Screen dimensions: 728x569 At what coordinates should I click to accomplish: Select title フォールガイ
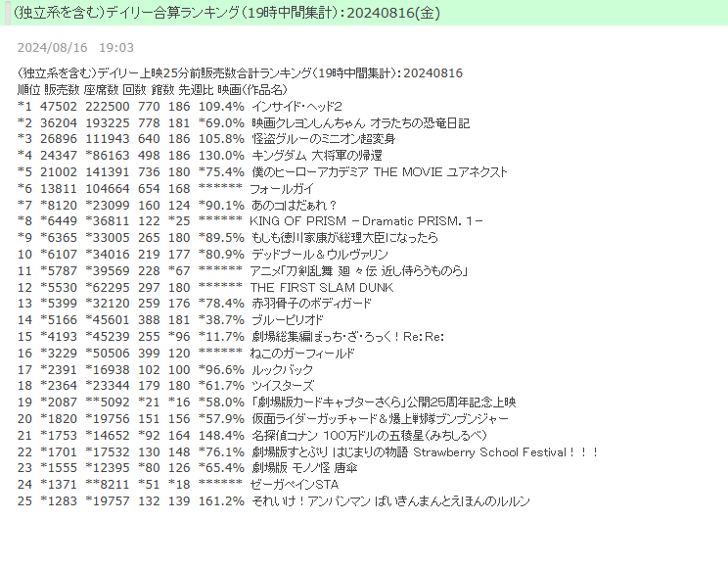tap(282, 188)
